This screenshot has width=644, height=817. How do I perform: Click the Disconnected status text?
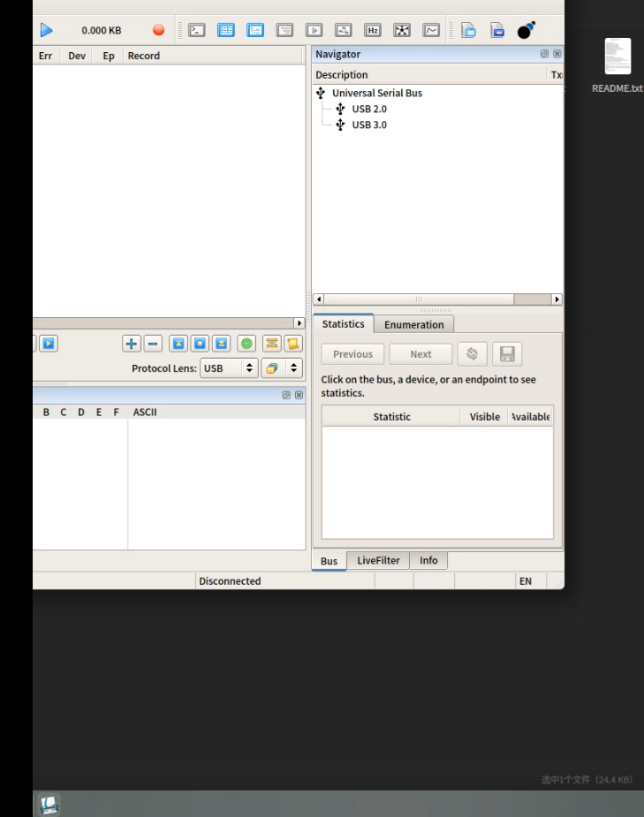tap(230, 581)
